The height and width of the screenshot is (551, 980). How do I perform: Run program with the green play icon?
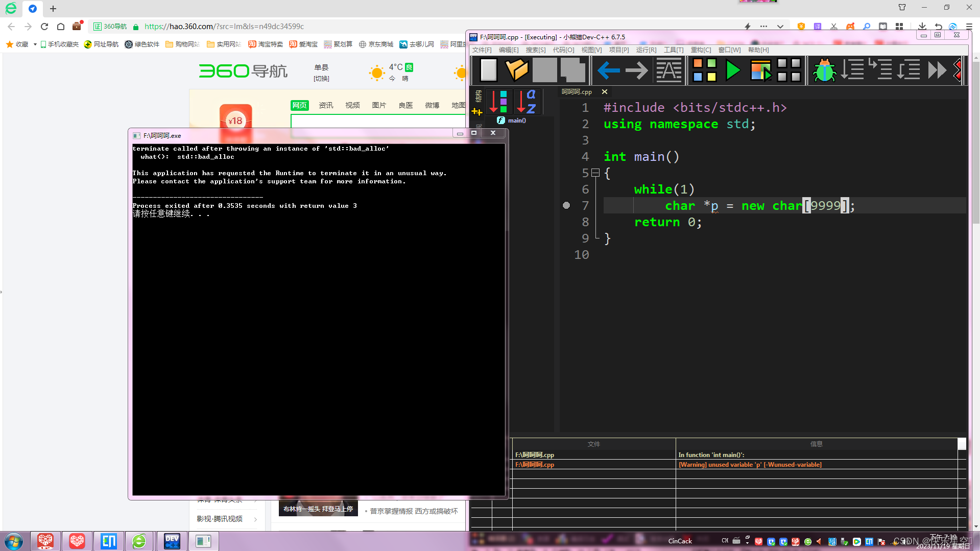(x=733, y=70)
